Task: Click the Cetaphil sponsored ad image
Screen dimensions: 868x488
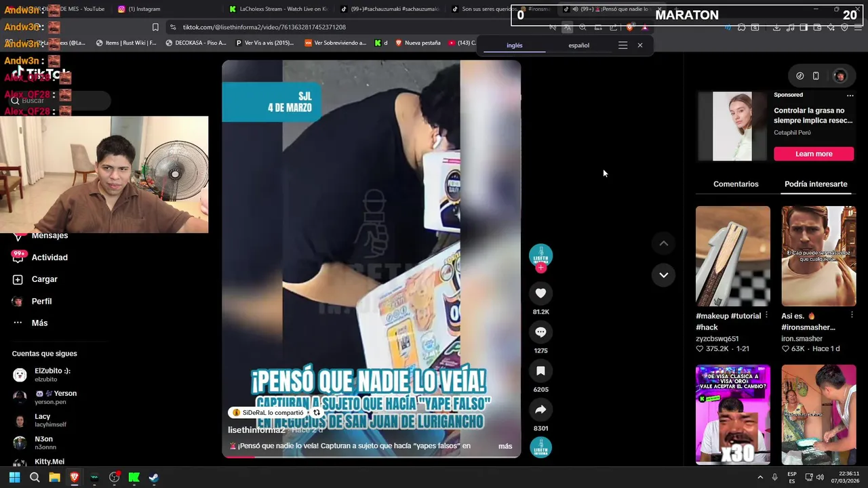Action: click(x=732, y=127)
